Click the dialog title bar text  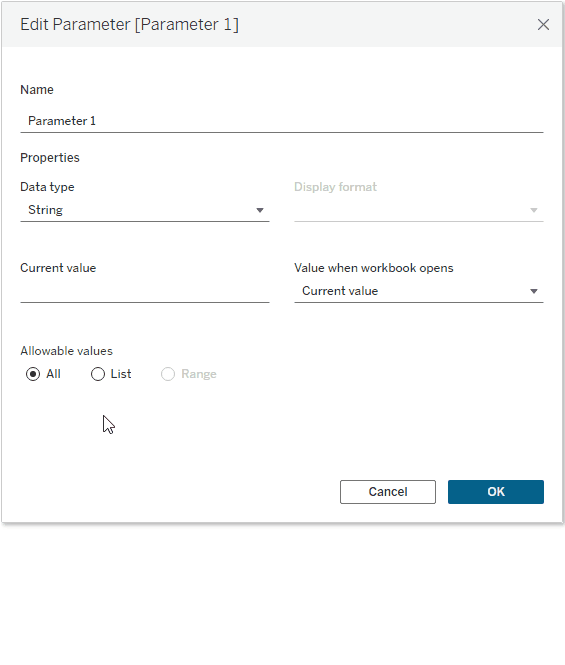click(x=129, y=25)
